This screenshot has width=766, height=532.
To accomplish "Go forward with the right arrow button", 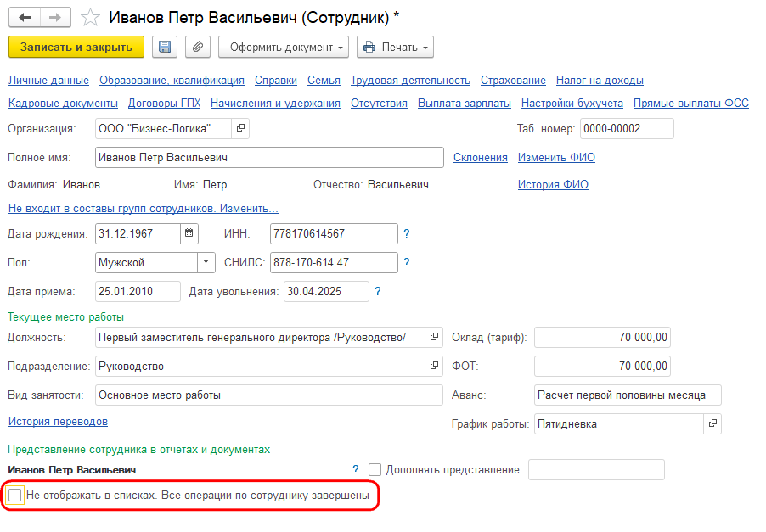I will click(55, 18).
